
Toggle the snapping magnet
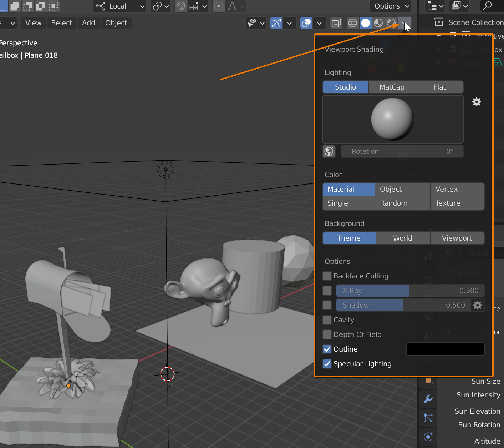(181, 6)
